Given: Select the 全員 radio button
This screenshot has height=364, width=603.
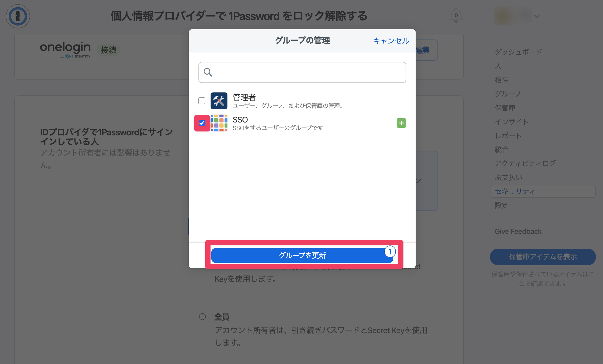Looking at the screenshot, I should (x=202, y=317).
